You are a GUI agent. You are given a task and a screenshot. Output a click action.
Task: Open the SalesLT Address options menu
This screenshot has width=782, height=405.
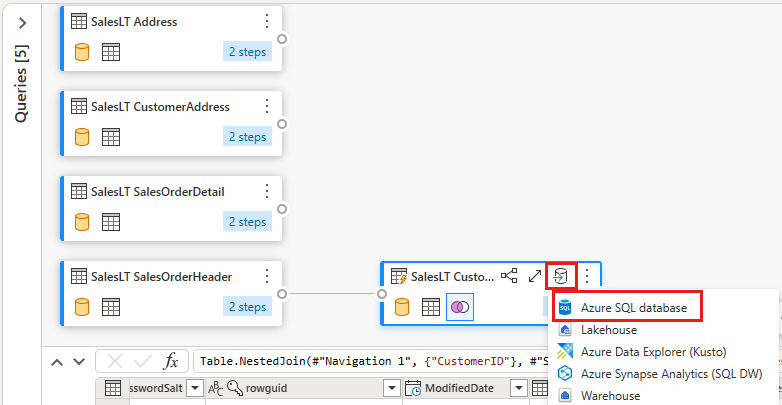tap(267, 21)
